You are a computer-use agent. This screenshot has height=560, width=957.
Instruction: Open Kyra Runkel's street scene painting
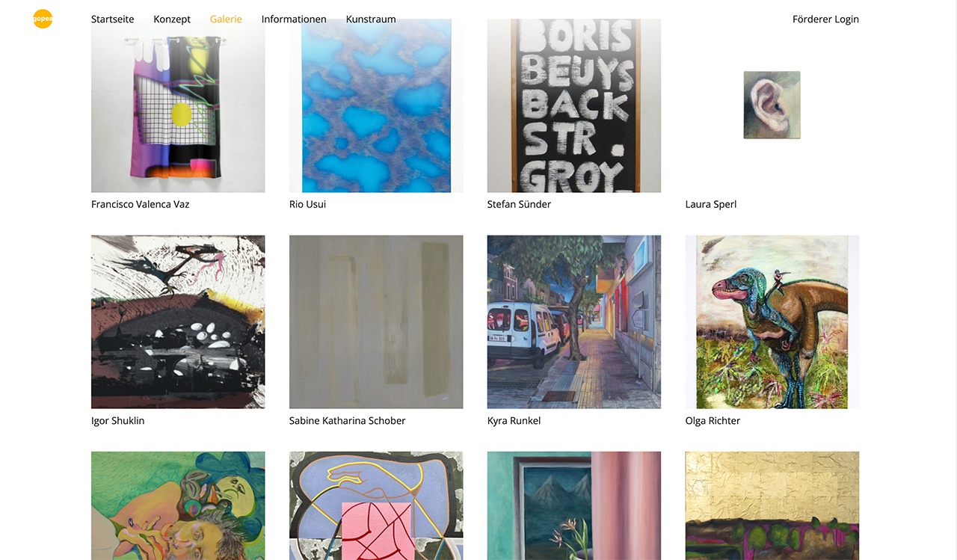pyautogui.click(x=574, y=322)
